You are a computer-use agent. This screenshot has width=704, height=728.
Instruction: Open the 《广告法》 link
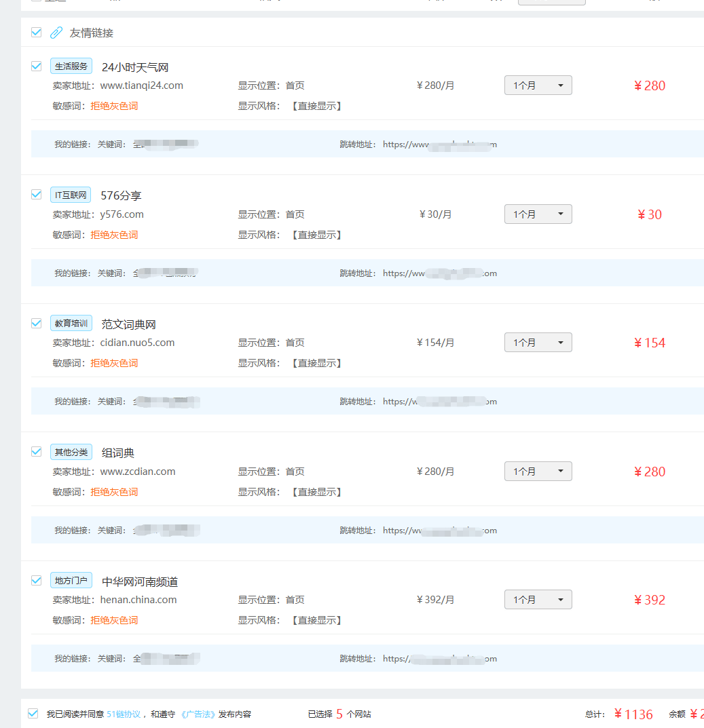tap(198, 714)
